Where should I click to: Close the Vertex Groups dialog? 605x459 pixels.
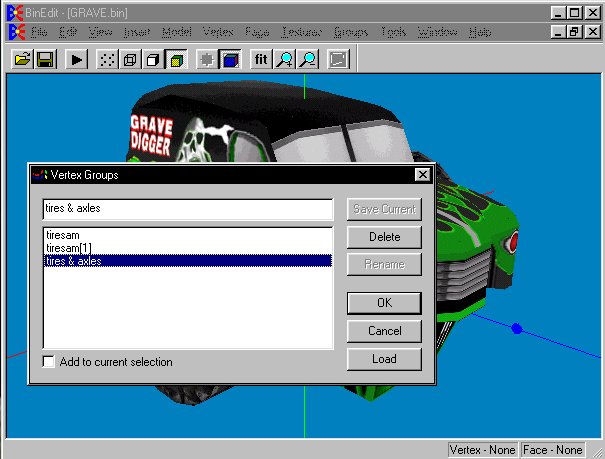click(423, 174)
